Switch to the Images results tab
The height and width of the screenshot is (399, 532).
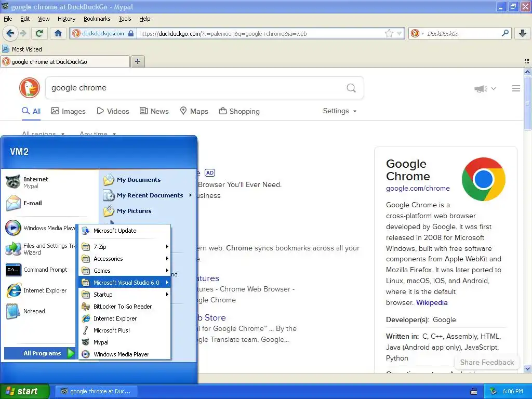point(68,111)
